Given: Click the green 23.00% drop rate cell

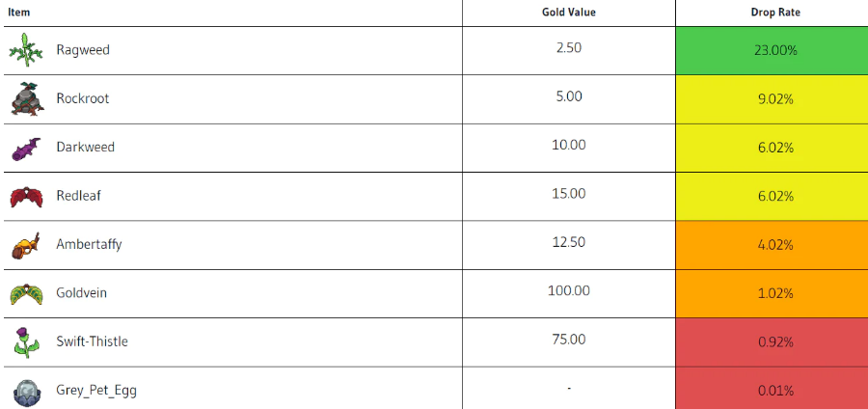Looking at the screenshot, I should (775, 50).
